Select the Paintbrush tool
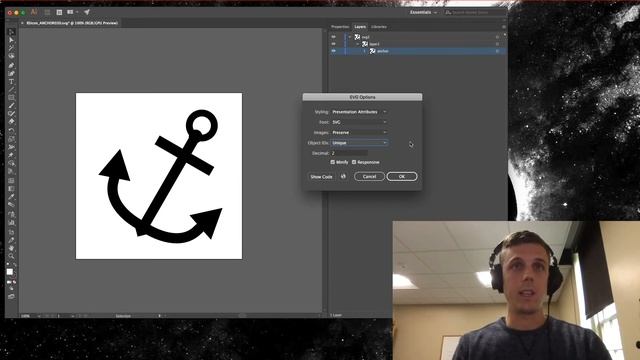640x360 pixels. 11,106
